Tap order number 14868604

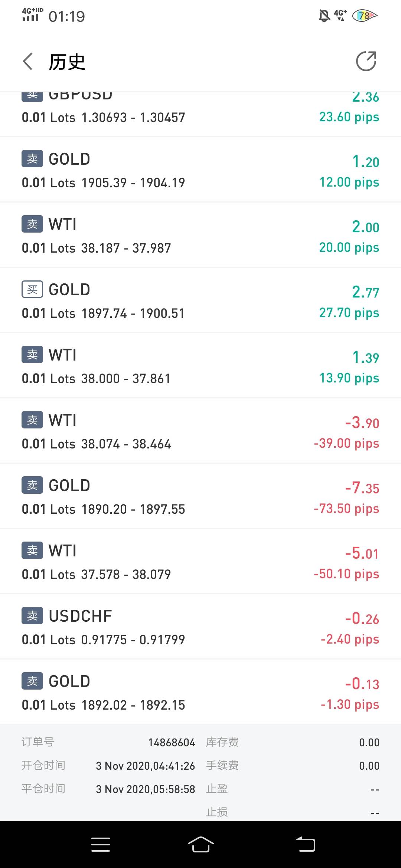pos(172,742)
